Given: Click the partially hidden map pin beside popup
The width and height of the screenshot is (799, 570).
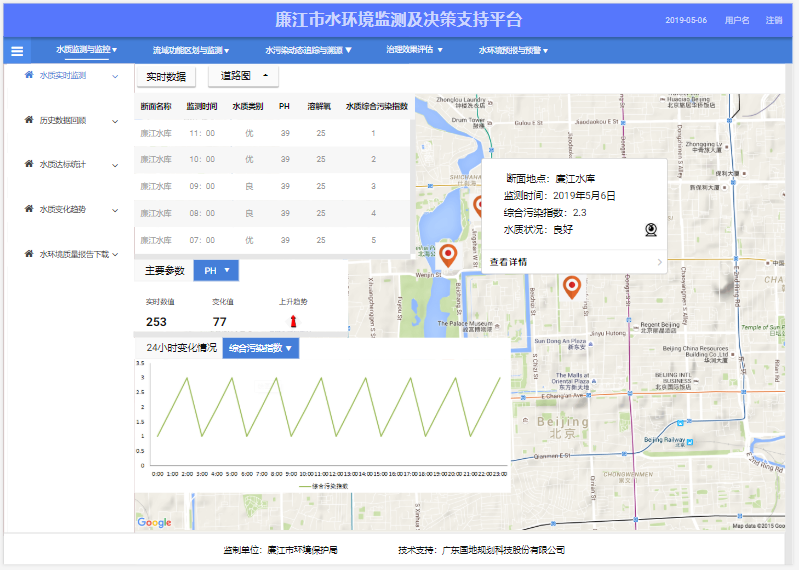Looking at the screenshot, I should 477,206.
